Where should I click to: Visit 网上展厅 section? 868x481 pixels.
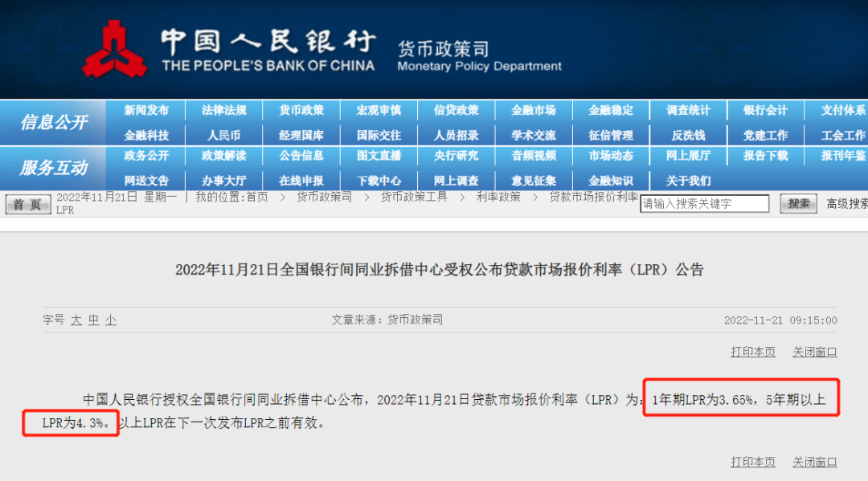click(x=689, y=156)
